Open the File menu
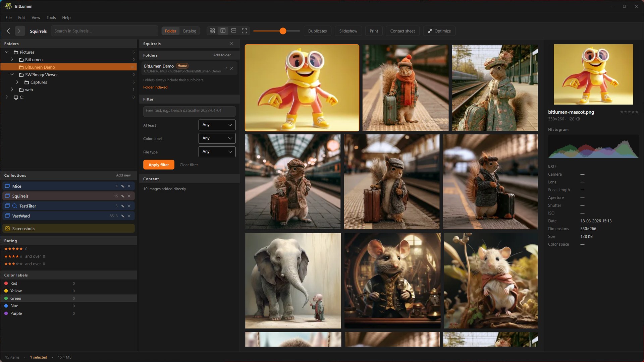 (9, 17)
